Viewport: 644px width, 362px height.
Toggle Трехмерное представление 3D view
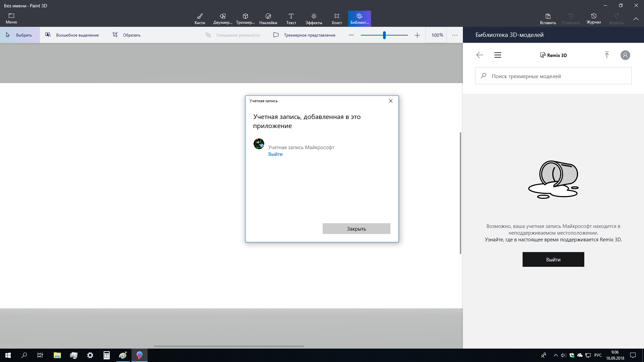pos(304,35)
